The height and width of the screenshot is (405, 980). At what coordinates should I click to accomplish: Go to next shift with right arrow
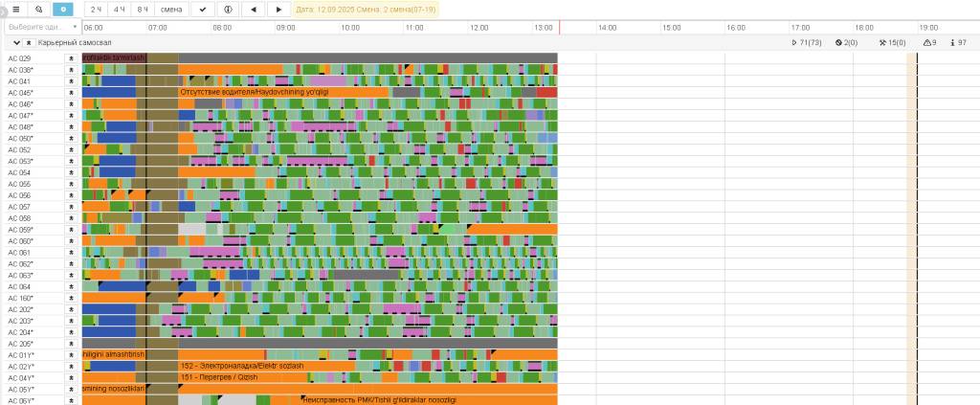[278, 9]
